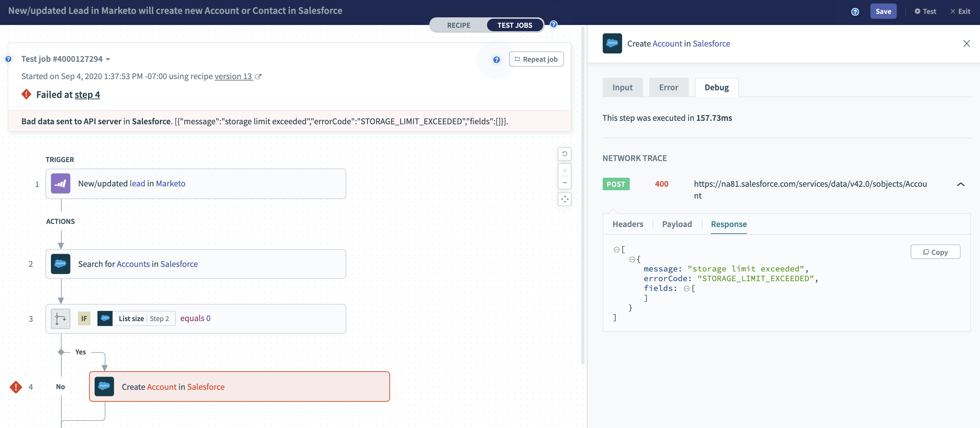Collapse the fields array in response
This screenshot has width=980, height=428.
pyautogui.click(x=686, y=289)
